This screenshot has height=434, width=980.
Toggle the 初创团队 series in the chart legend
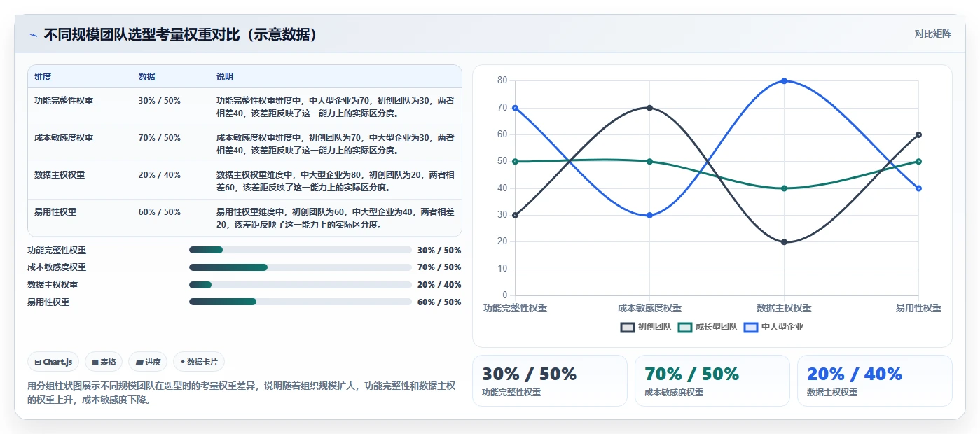coord(646,327)
